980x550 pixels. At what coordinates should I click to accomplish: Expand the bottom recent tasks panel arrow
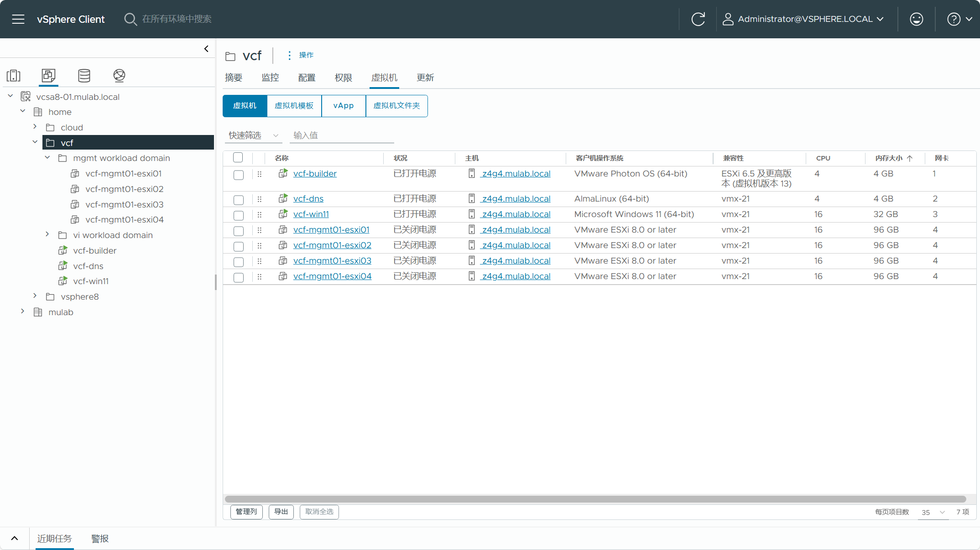coord(15,538)
